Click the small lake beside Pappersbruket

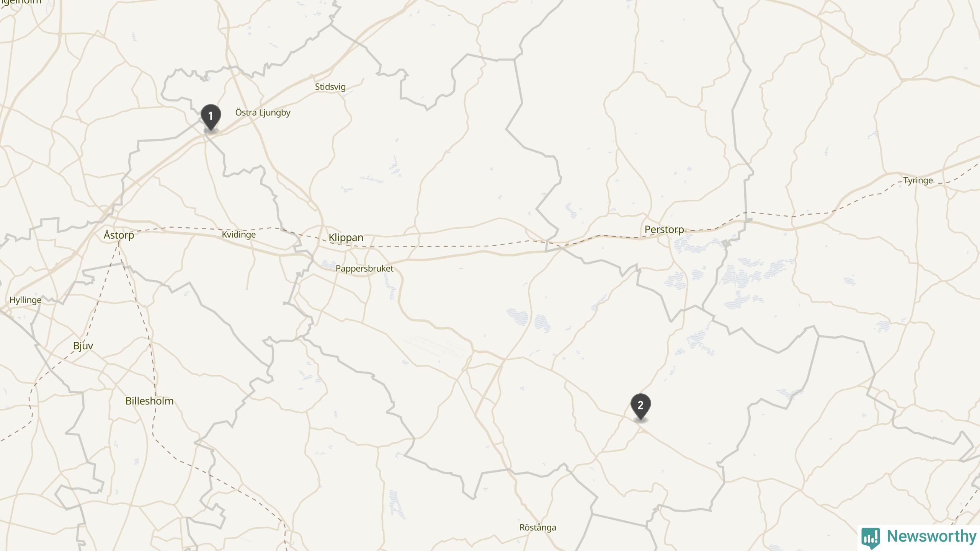(328, 264)
